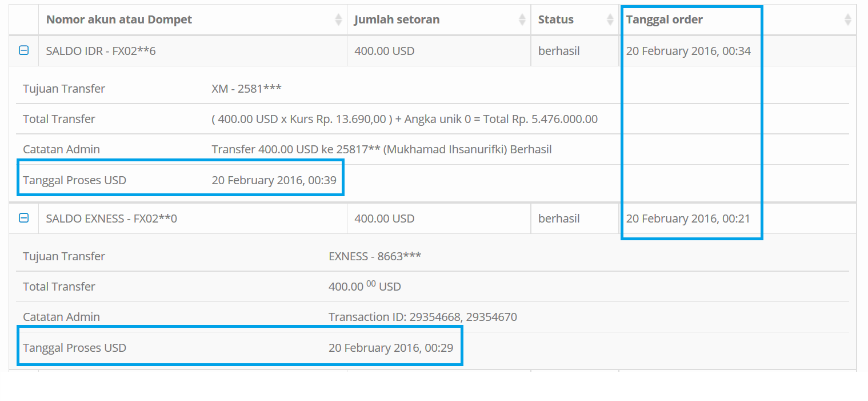This screenshot has height=401, width=868.
Task: Click the Tanggal order column header text
Action: (x=664, y=19)
